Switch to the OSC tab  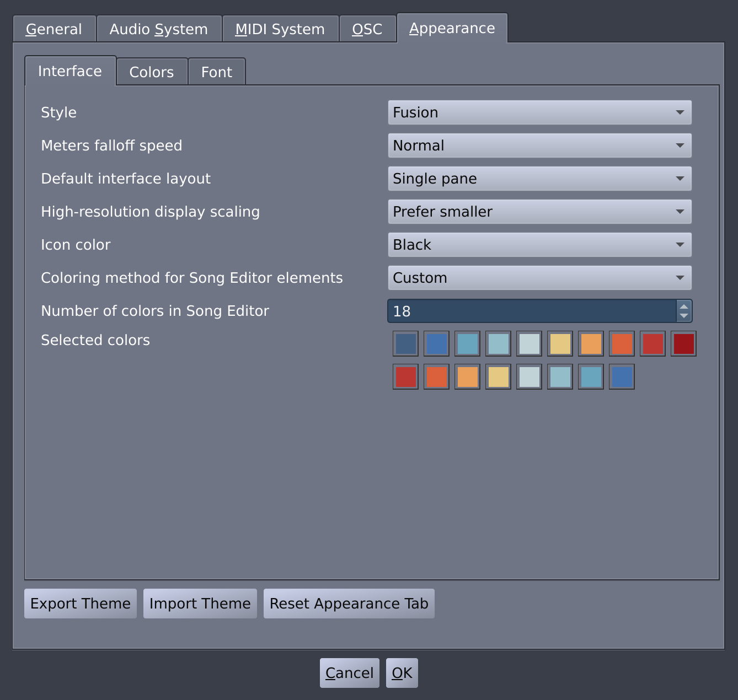(367, 29)
